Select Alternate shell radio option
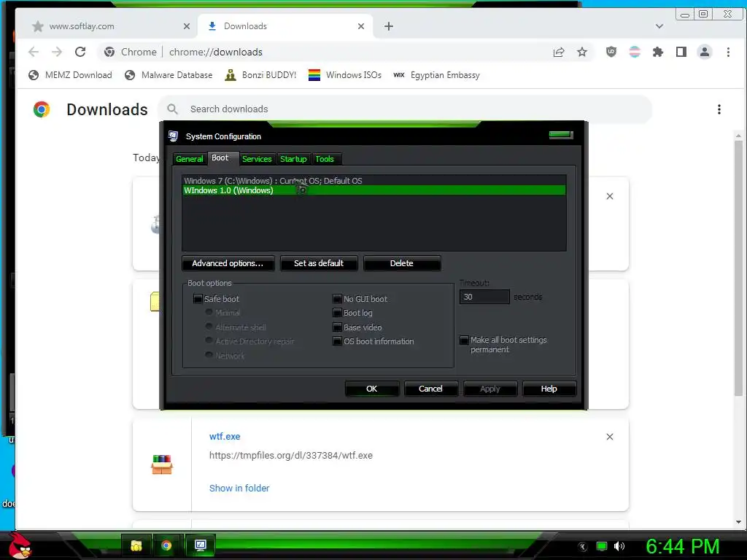Screen dimensions: 747x560 point(209,327)
